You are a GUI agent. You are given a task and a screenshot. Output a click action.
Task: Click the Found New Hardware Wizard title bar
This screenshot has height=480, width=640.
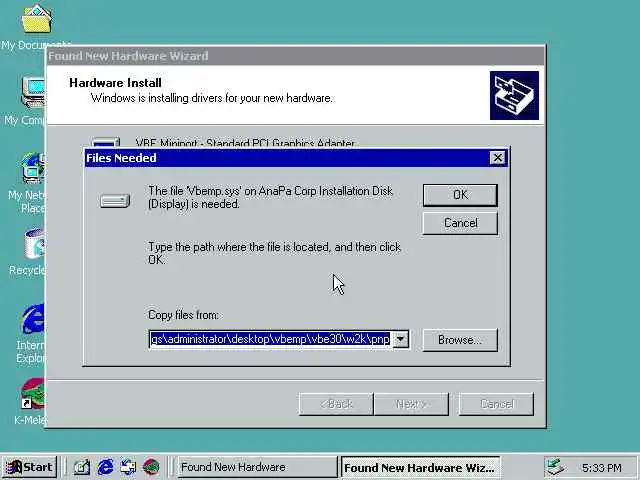(296, 56)
